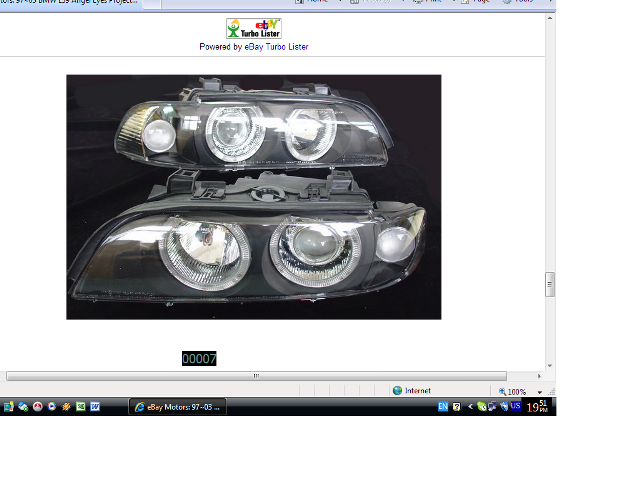The width and height of the screenshot is (640, 480).
Task: Open the eBay Motors taskbar window button
Action: pyautogui.click(x=178, y=407)
